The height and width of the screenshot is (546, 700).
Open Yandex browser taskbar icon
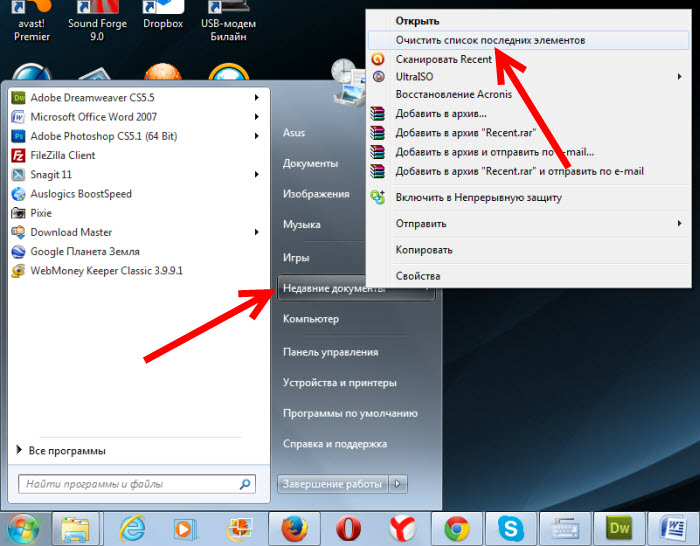[x=403, y=527]
